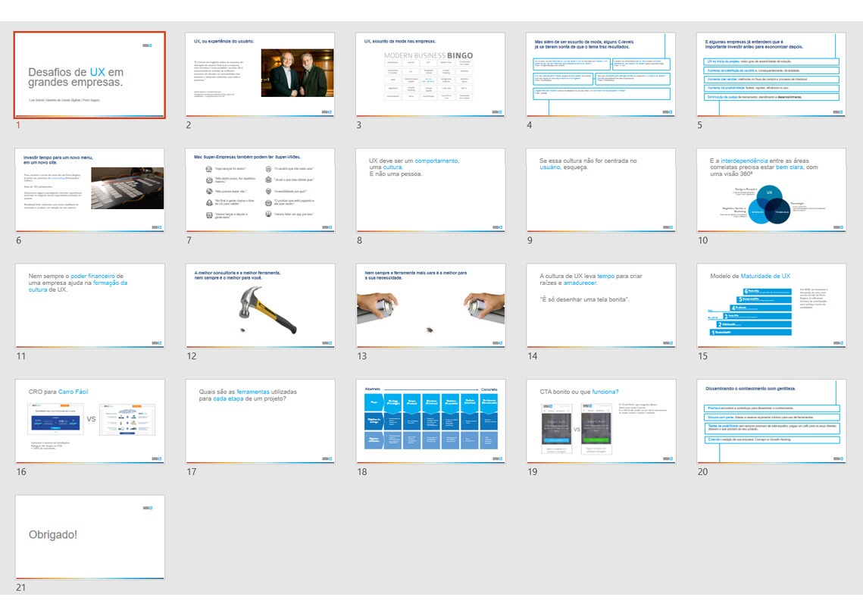This screenshot has height=616, width=863.
Task: Select the Modern Business Bingo slide
Action: 431,75
